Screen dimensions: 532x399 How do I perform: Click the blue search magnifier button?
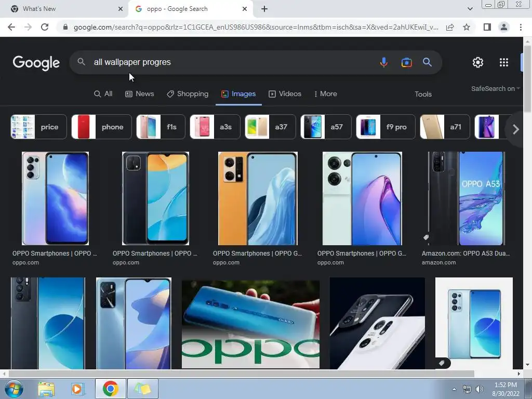tap(427, 62)
